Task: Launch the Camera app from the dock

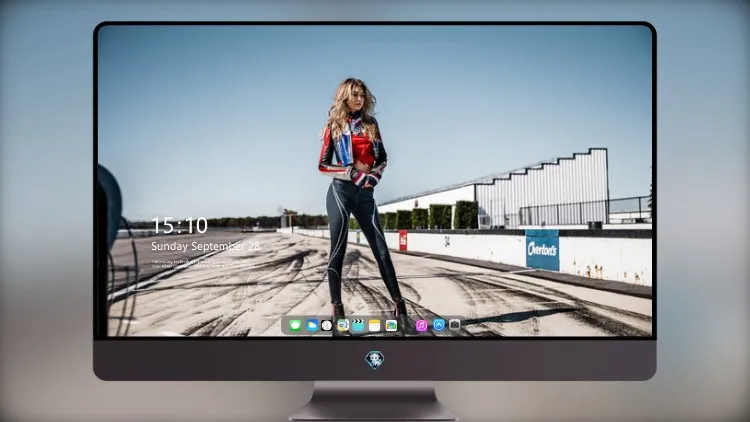Action: click(454, 325)
